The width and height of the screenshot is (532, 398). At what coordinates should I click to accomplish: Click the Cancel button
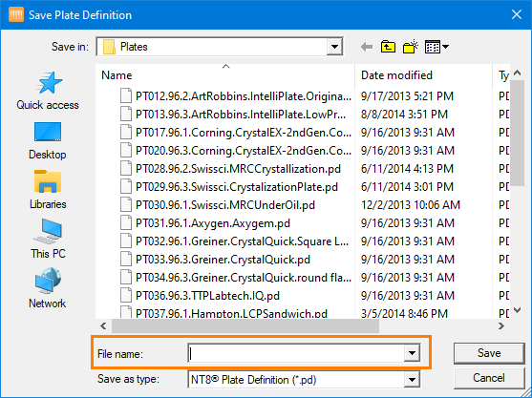[x=489, y=378]
